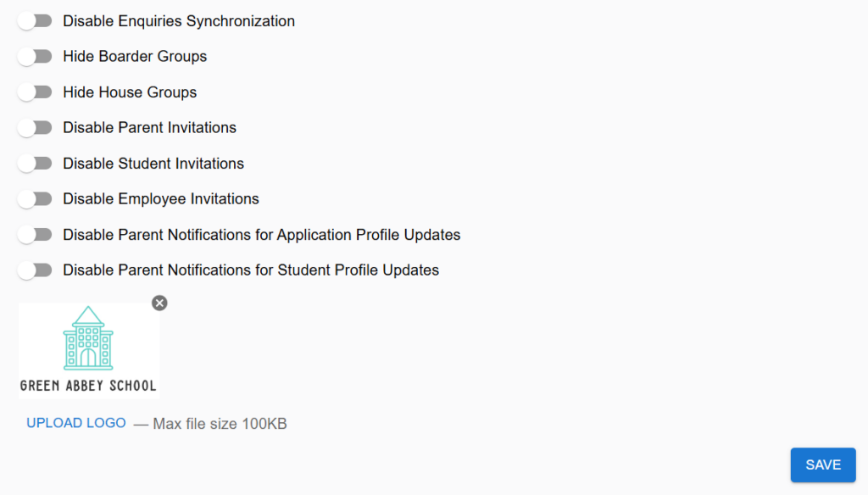Click the UPLOAD LOGO link

[x=76, y=423]
